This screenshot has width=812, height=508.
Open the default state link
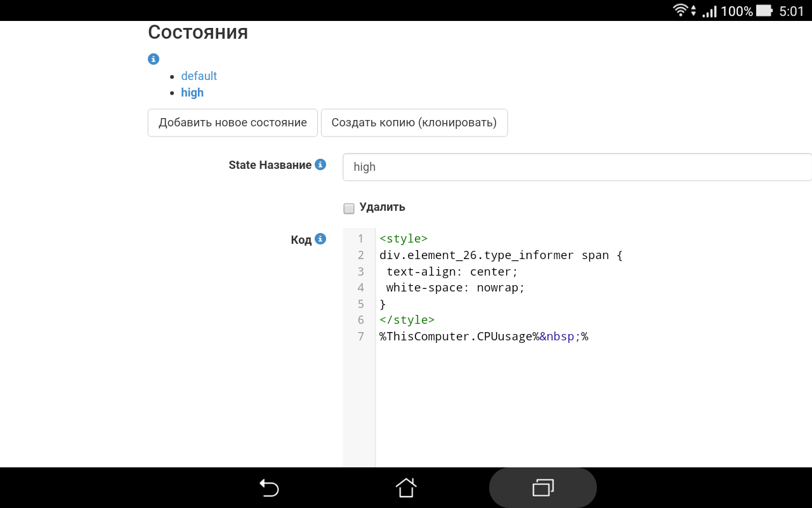199,76
